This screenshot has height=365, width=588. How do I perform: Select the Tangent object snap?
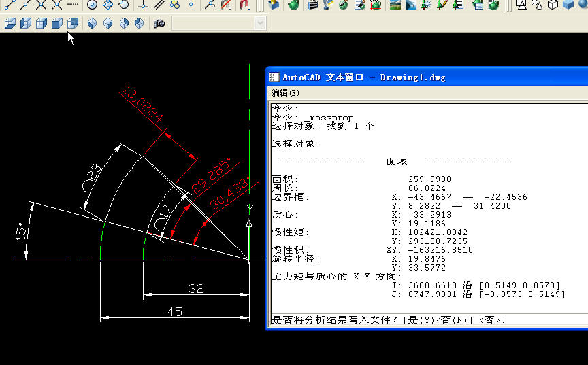pos(123,5)
